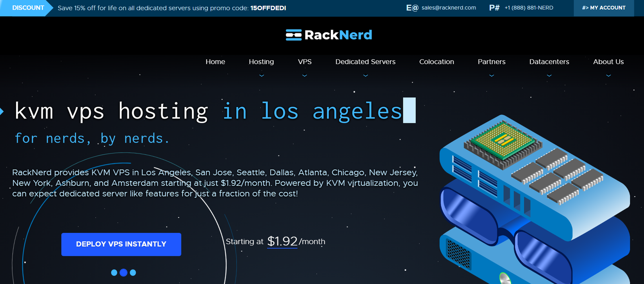
Task: Expand the chevron under About Us
Action: coord(608,75)
